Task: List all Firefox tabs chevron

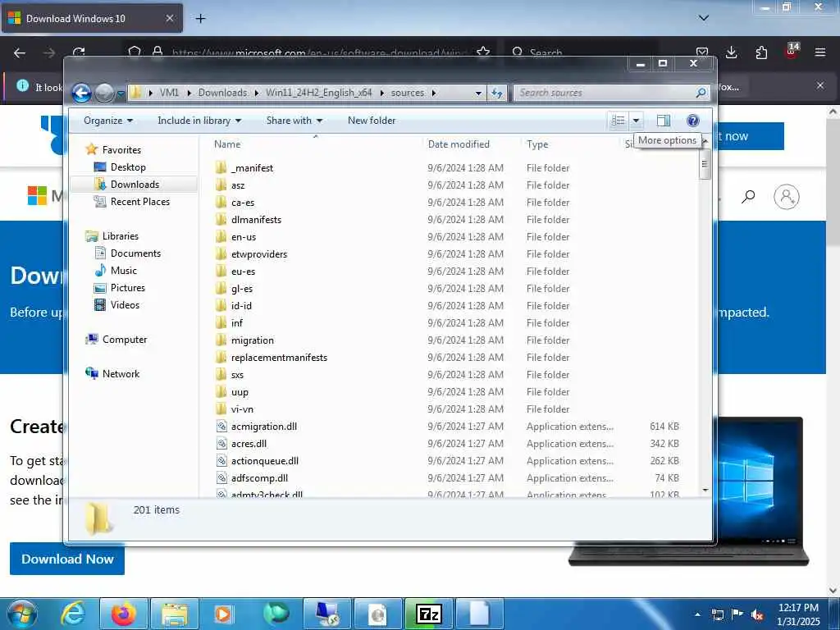Action: pos(703,18)
